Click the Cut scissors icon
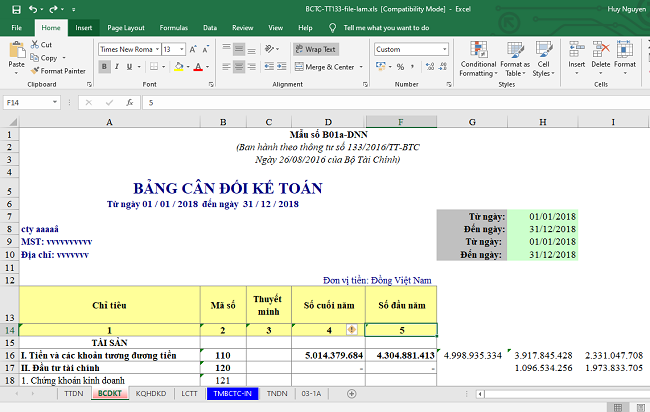This screenshot has height=412, width=650. coord(35,45)
